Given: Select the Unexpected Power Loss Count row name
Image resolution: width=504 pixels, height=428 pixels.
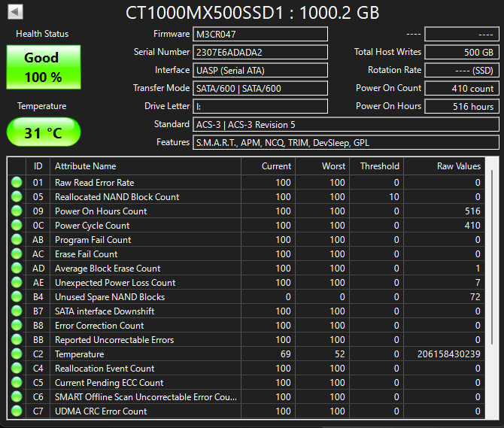Looking at the screenshot, I should pyautogui.click(x=115, y=282).
